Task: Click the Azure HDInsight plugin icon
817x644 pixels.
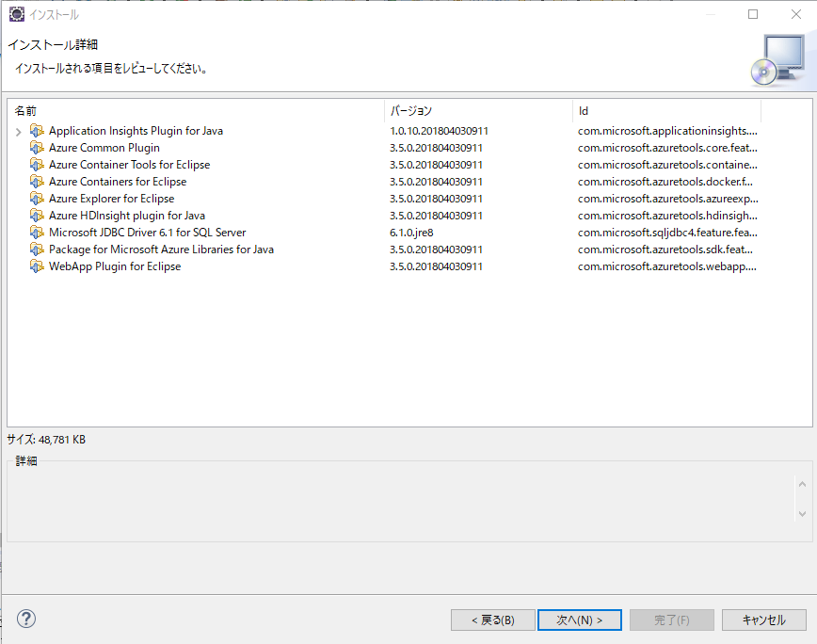Action: point(37,216)
